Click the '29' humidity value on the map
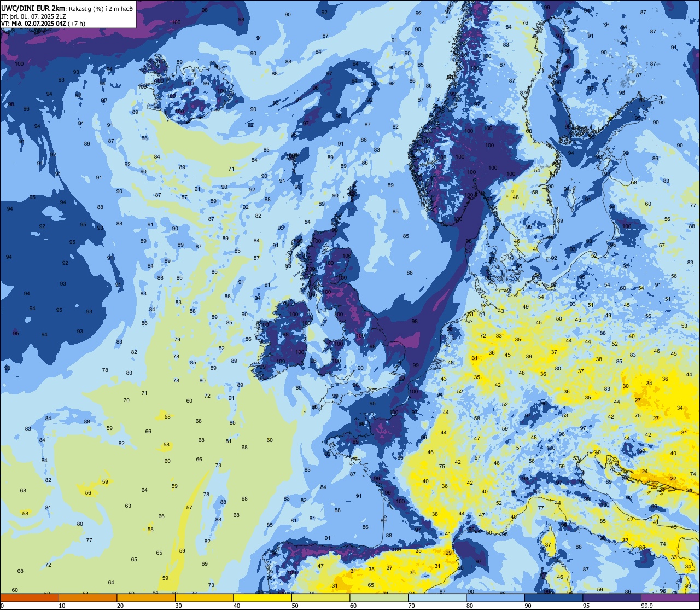 click(448, 553)
